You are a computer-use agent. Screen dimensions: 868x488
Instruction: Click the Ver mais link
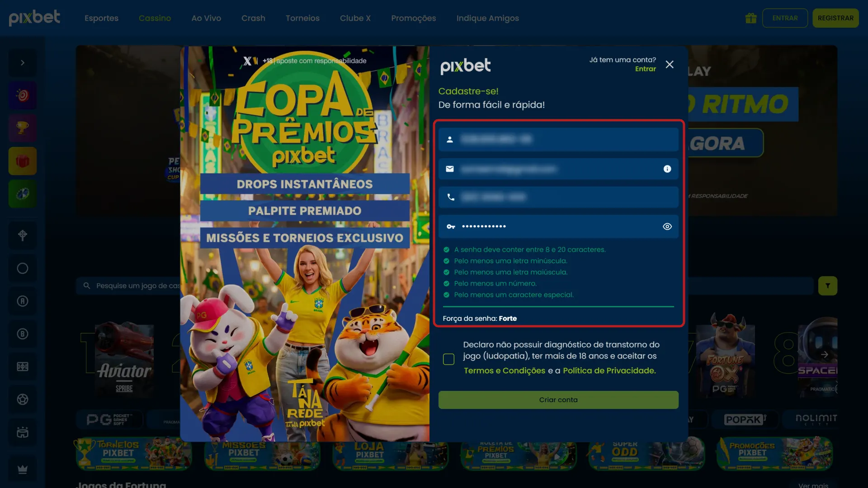[813, 485]
